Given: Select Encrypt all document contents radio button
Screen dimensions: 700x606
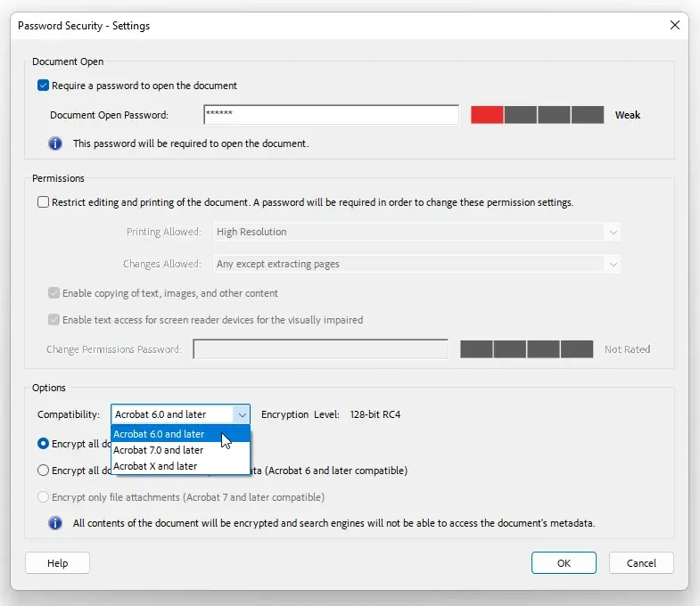Looking at the screenshot, I should point(44,444).
